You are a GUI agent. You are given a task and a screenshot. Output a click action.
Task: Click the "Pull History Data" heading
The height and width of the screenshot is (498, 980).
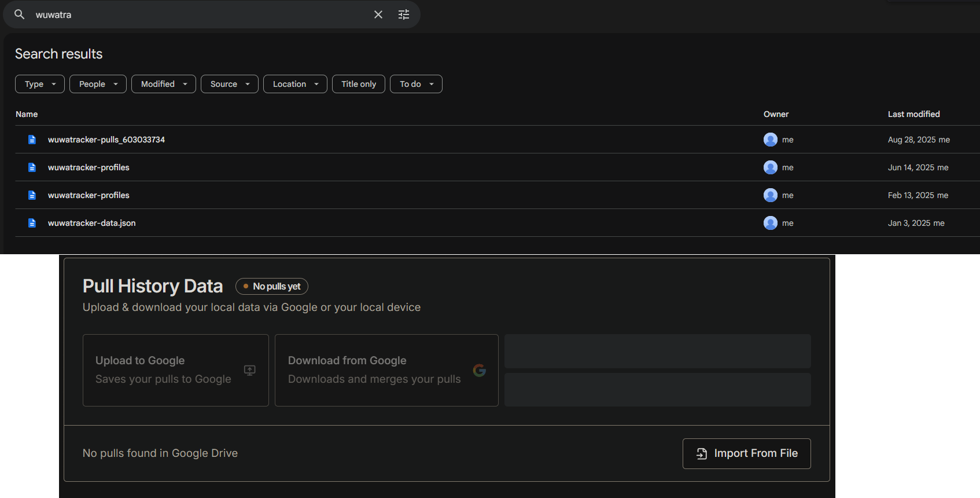click(x=153, y=286)
